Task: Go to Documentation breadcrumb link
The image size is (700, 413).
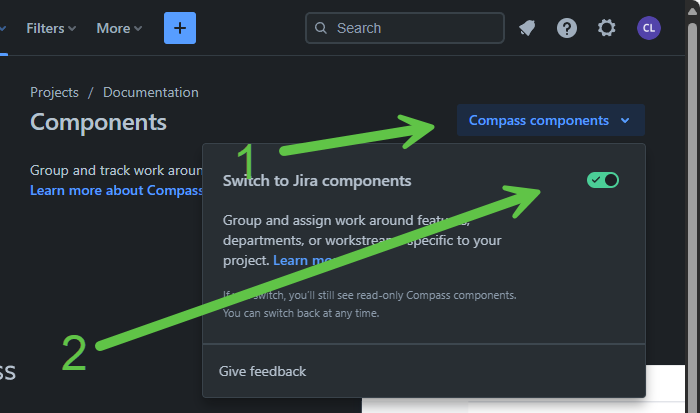Action: point(150,92)
